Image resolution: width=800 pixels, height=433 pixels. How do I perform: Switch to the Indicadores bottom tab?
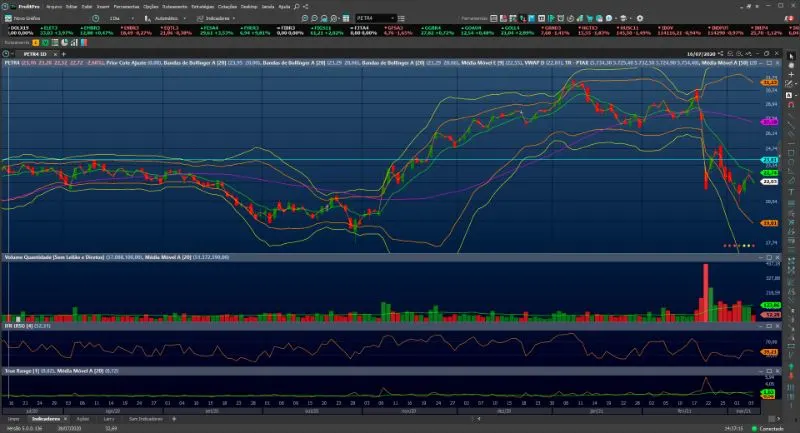point(46,419)
